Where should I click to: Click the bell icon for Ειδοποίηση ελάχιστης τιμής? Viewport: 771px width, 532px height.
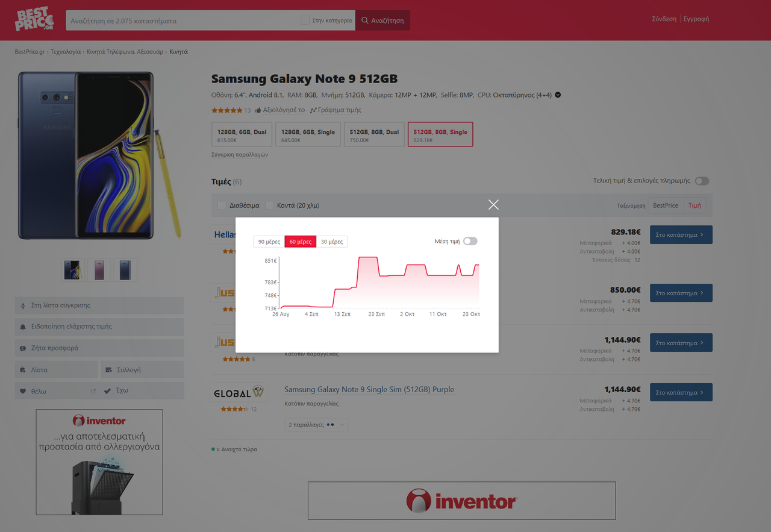23,327
